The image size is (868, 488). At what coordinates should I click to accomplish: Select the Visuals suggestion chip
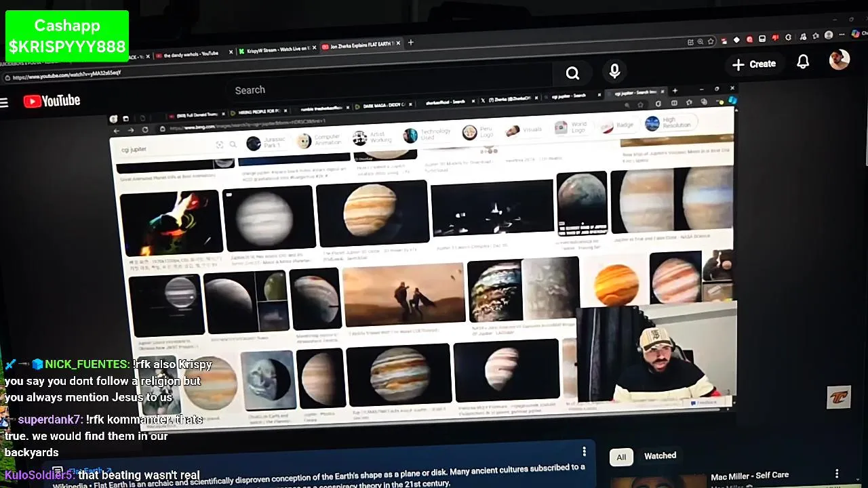524,129
